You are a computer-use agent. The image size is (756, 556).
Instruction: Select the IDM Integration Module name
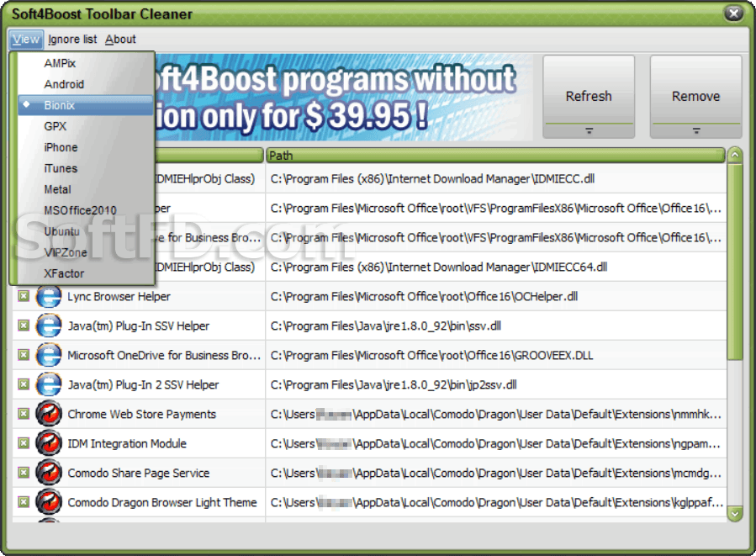click(127, 443)
